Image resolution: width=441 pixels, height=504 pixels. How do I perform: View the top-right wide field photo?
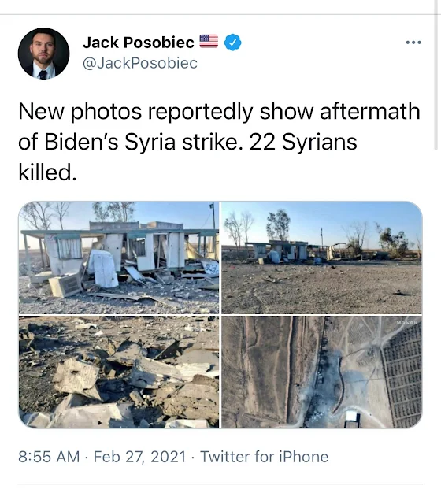coord(322,258)
